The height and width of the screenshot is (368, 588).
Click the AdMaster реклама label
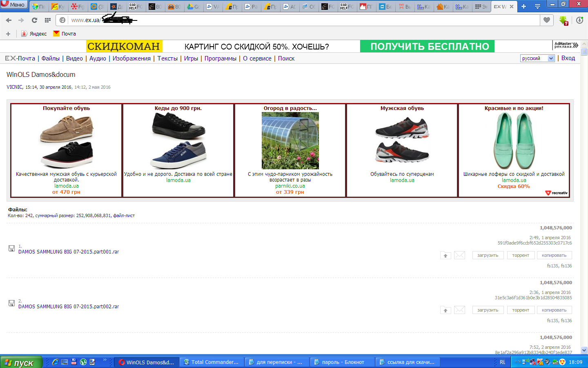click(566, 45)
